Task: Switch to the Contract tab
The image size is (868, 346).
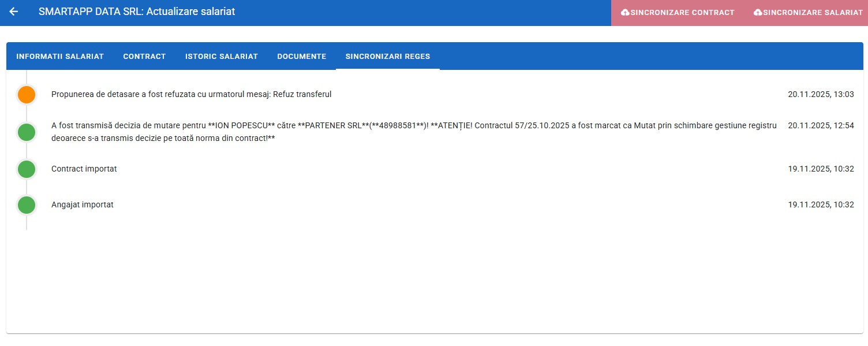Action: click(144, 57)
